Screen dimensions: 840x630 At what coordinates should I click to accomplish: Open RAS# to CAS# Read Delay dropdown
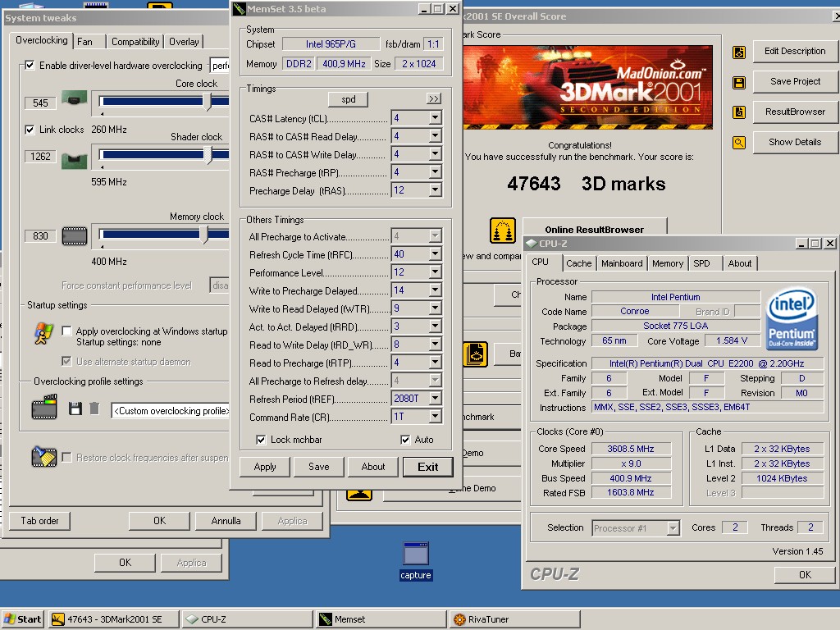(x=435, y=136)
